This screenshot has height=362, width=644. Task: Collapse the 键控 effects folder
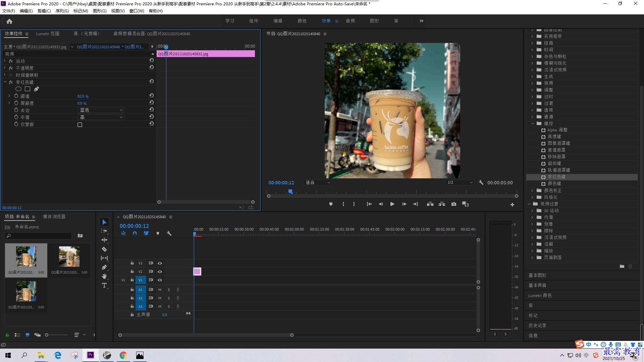(533, 123)
